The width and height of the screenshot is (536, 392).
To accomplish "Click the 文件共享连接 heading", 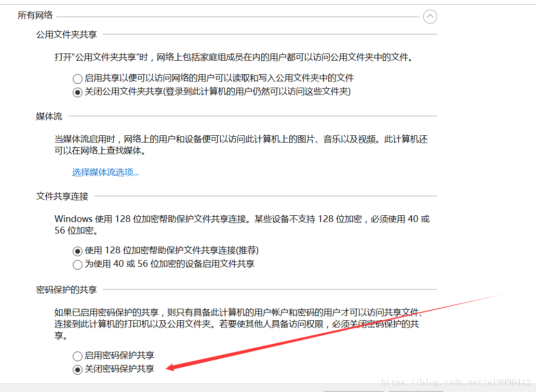I will point(62,196).
